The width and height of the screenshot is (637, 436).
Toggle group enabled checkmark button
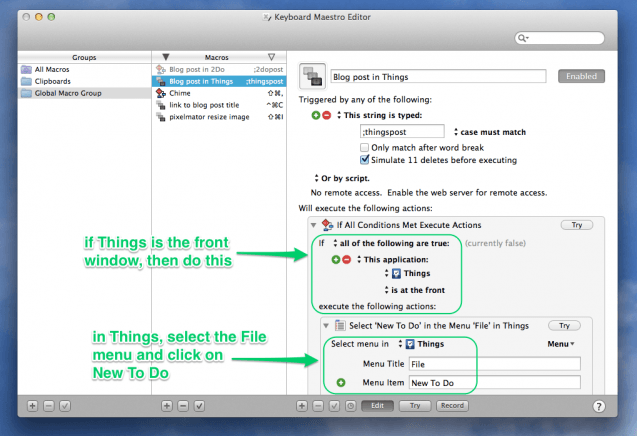65,406
